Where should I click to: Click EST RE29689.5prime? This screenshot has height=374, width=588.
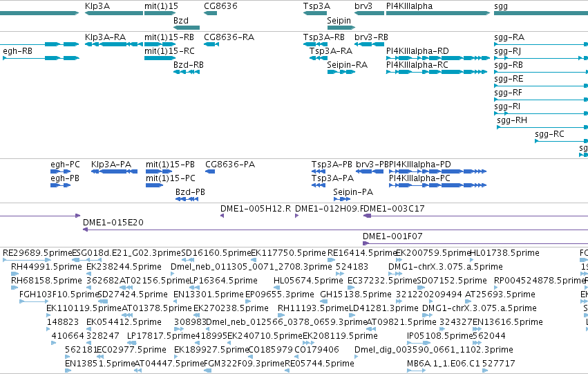click(27, 259)
